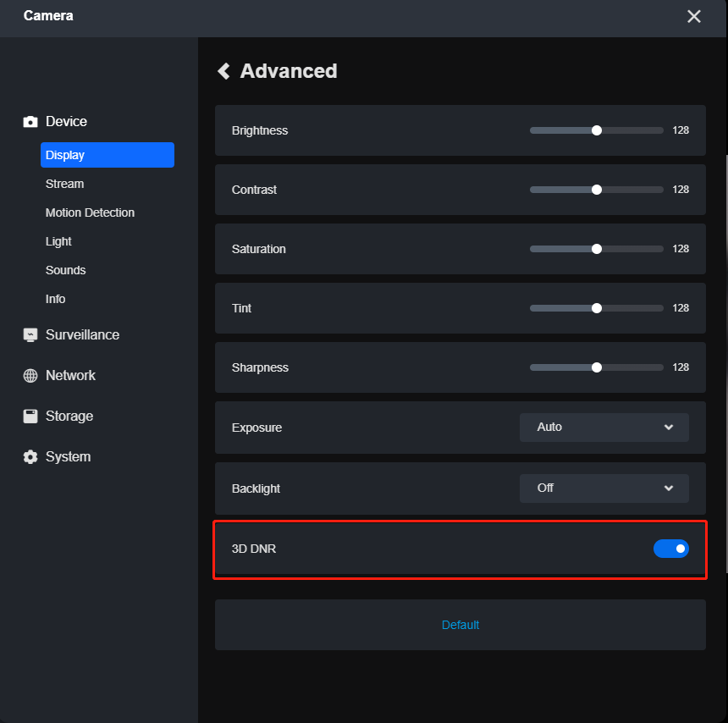Click the Exposure dropdown chevron arrow
728x723 pixels.
(x=669, y=428)
